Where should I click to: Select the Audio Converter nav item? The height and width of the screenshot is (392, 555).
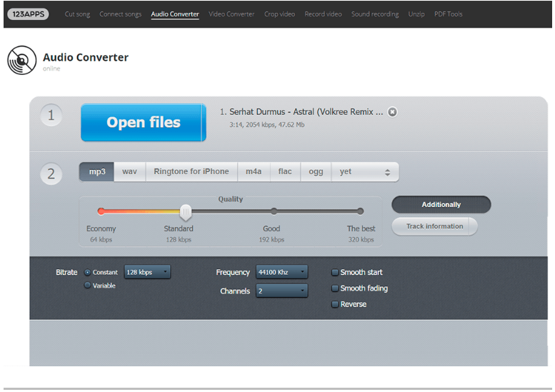[x=175, y=14]
